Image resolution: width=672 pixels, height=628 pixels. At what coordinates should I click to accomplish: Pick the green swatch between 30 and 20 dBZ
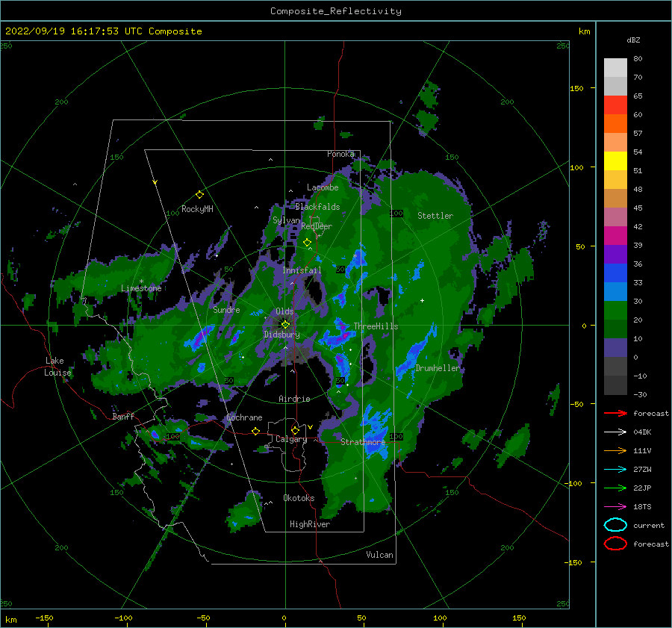(x=615, y=310)
